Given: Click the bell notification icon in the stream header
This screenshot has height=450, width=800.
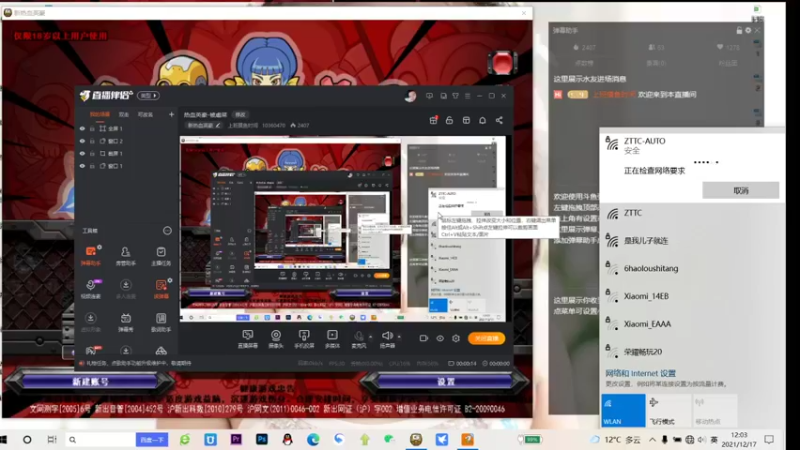Looking at the screenshot, I should coord(482,120).
